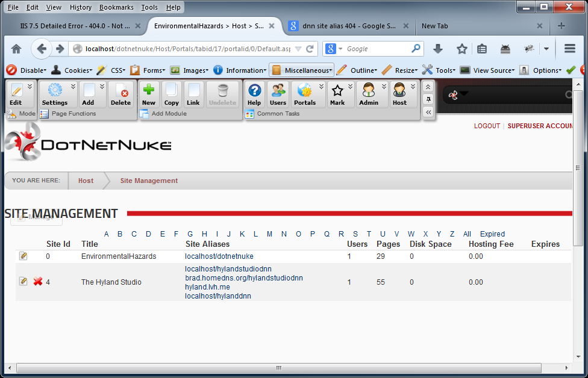Click the Host breadcrumb link
This screenshot has width=588, height=378.
pyautogui.click(x=86, y=181)
